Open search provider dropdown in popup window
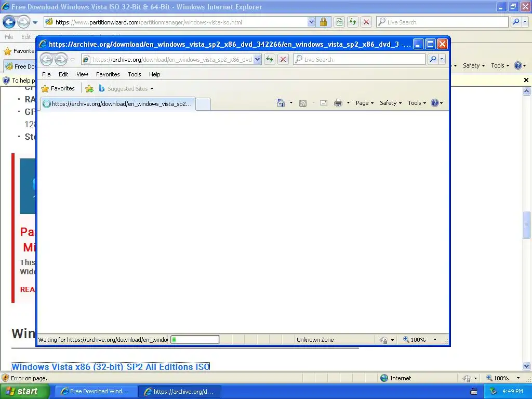The width and height of the screenshot is (532, 399). pyautogui.click(x=442, y=59)
